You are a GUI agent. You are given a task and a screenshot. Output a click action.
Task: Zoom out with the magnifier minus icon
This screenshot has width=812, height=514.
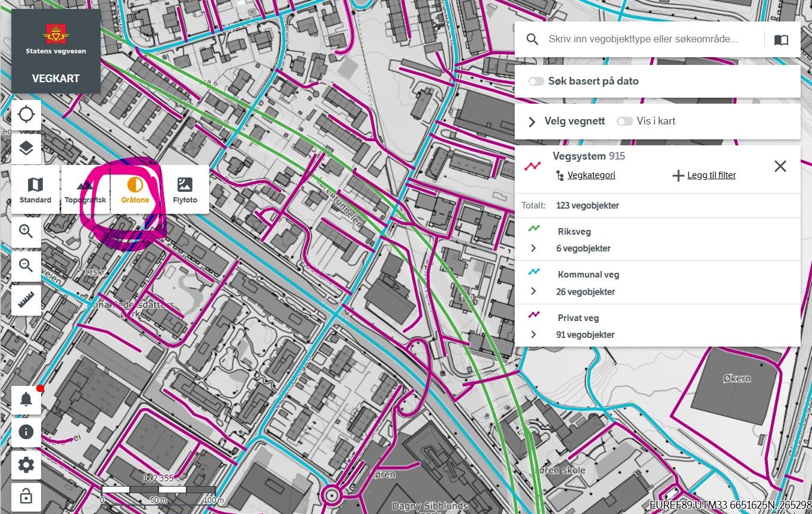click(26, 266)
